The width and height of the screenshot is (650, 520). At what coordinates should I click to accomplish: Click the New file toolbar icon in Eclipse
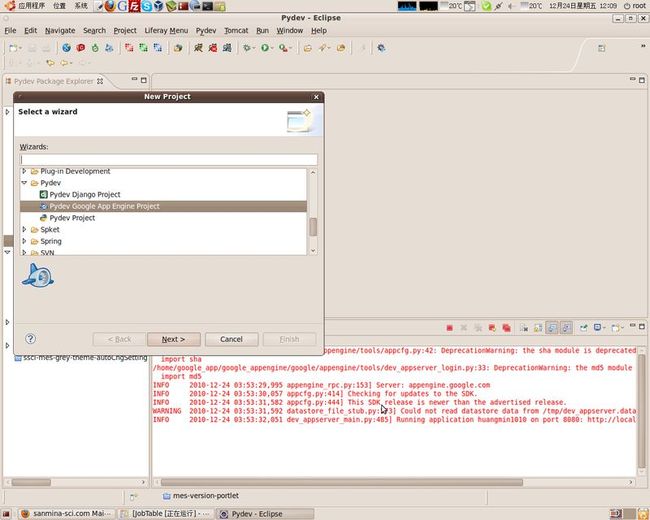(x=14, y=48)
